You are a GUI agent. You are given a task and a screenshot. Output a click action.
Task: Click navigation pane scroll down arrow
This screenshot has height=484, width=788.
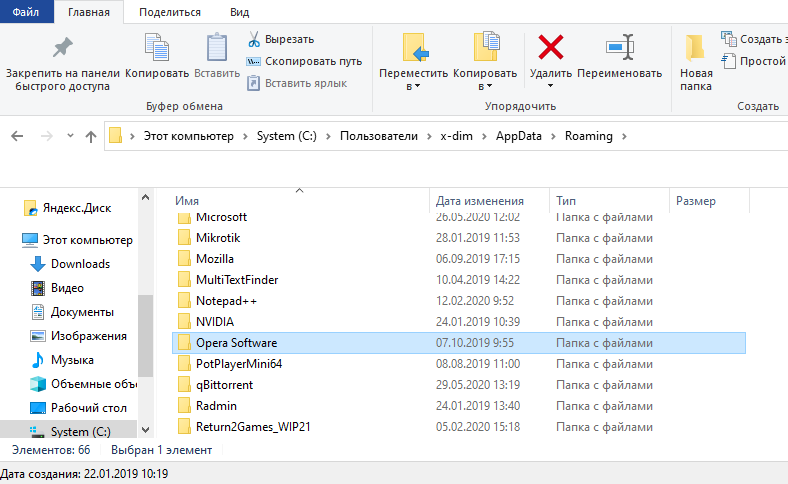(x=145, y=430)
